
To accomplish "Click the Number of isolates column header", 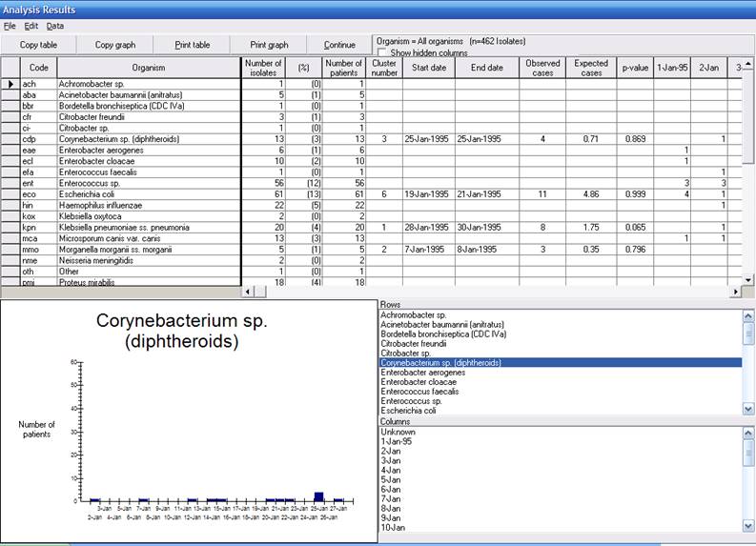I will [262, 68].
